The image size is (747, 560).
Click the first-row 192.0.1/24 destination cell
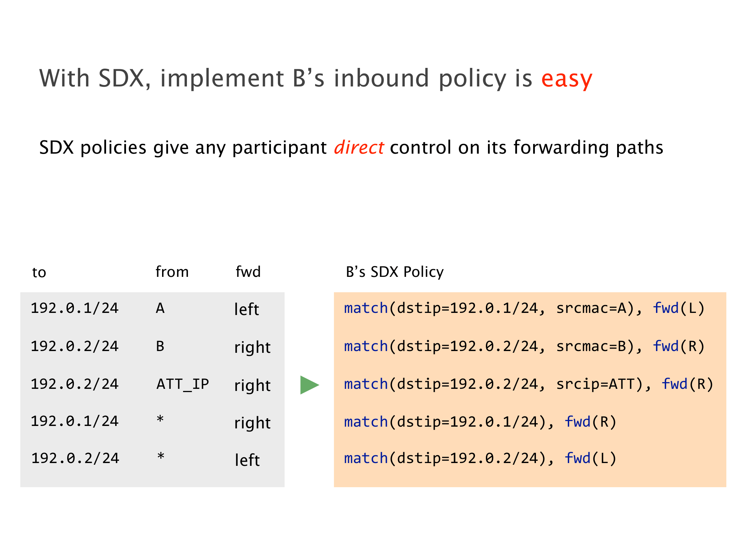(75, 308)
